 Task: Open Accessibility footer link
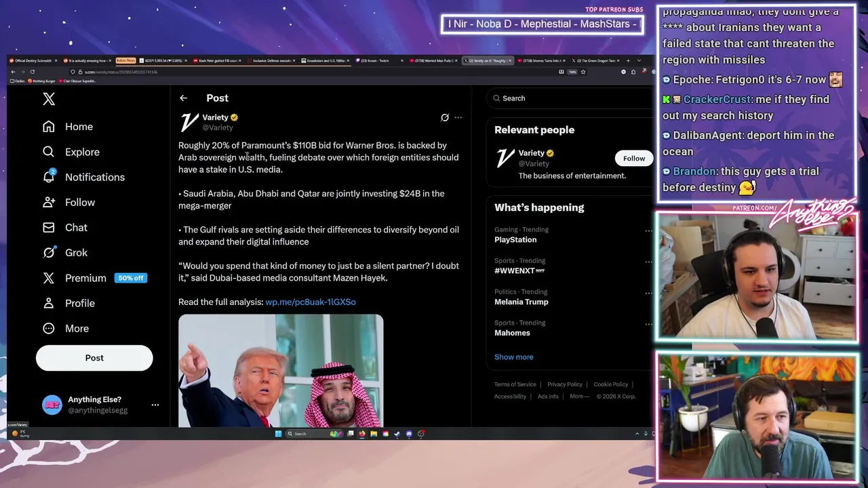pyautogui.click(x=510, y=396)
